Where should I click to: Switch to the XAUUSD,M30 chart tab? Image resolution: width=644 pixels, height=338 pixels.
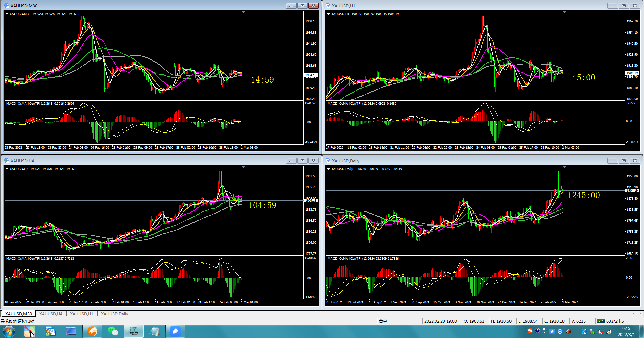(18, 314)
